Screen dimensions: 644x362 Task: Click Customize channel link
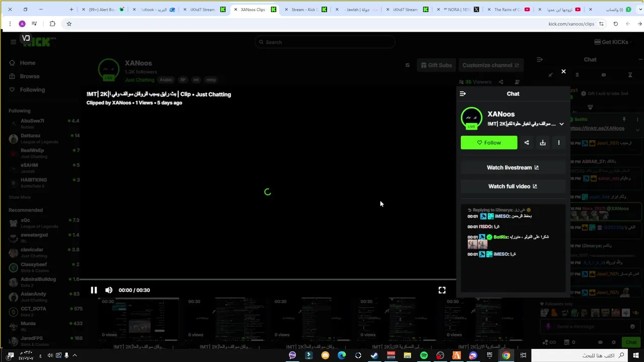pyautogui.click(x=491, y=65)
